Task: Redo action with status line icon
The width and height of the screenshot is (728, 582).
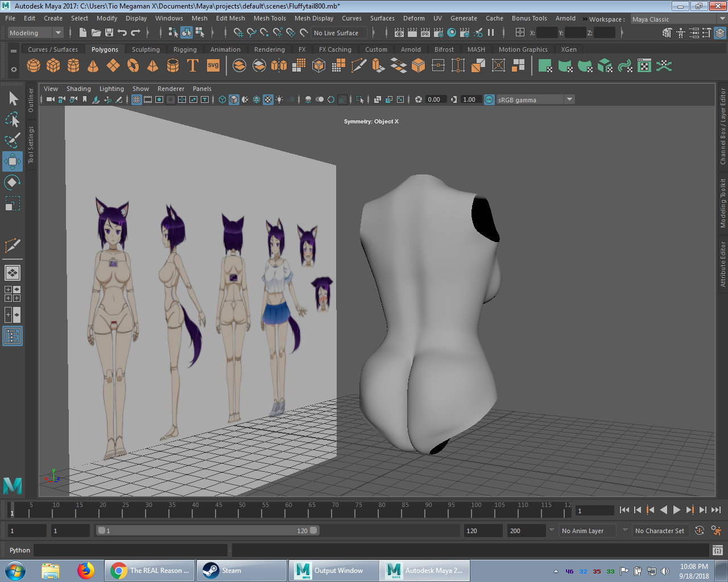Action: point(135,33)
